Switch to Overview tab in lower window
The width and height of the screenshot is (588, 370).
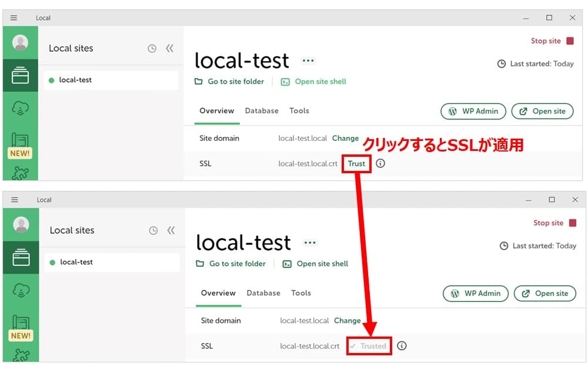point(218,293)
